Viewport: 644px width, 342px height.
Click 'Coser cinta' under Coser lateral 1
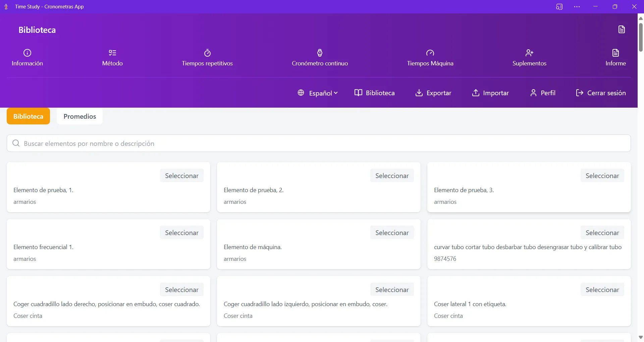448,316
